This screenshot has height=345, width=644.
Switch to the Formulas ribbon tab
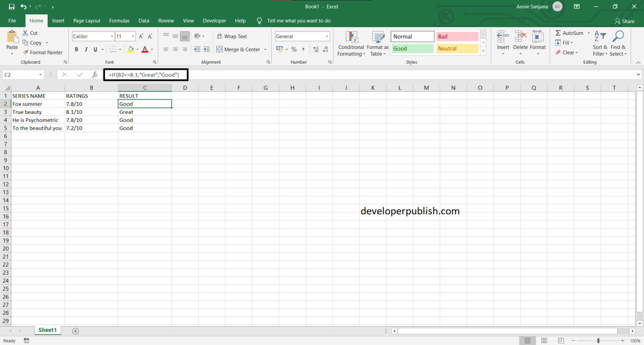pyautogui.click(x=119, y=21)
